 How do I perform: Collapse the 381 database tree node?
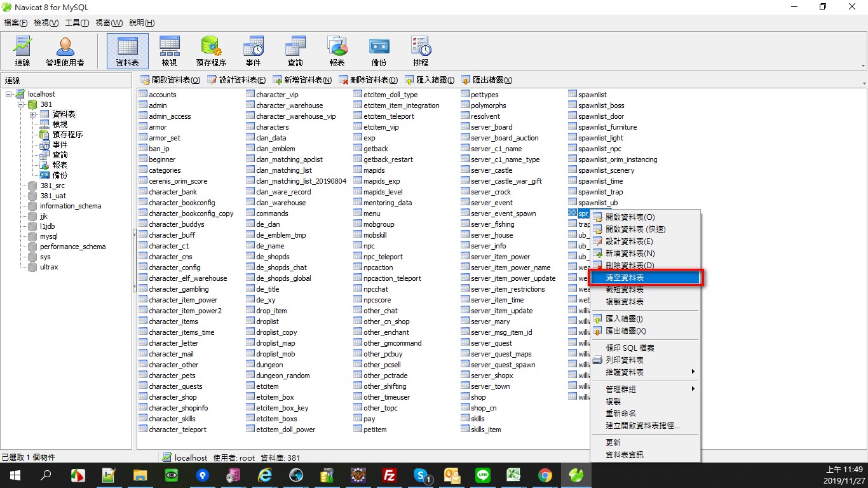click(20, 104)
